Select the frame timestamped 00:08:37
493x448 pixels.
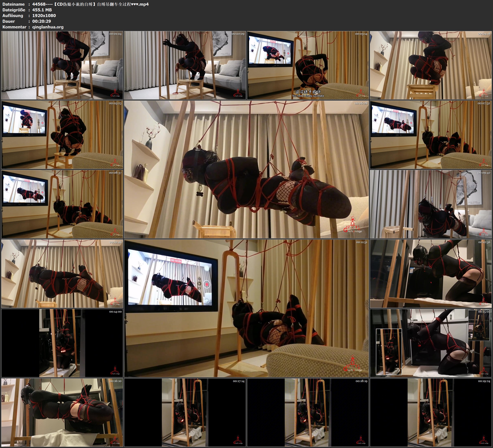point(62,204)
